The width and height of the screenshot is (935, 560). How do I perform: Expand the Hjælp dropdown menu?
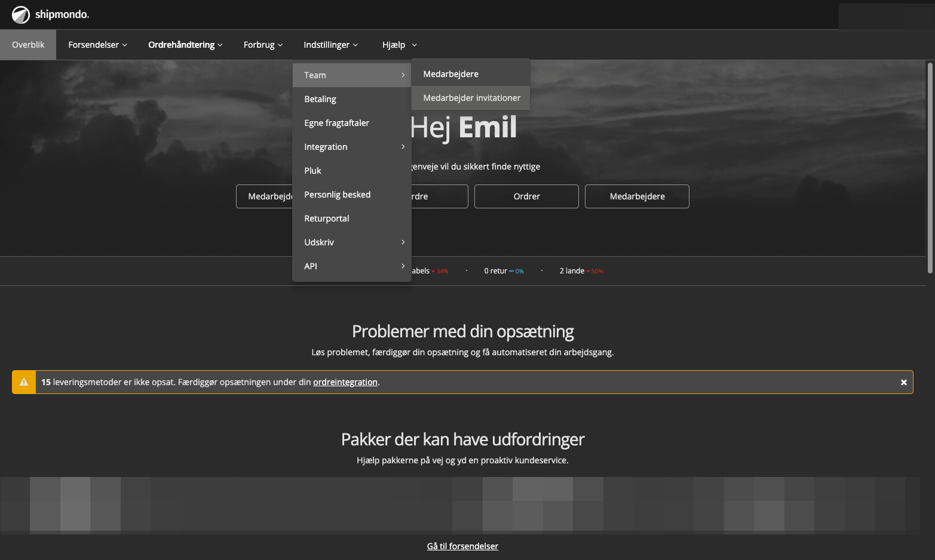(x=399, y=45)
